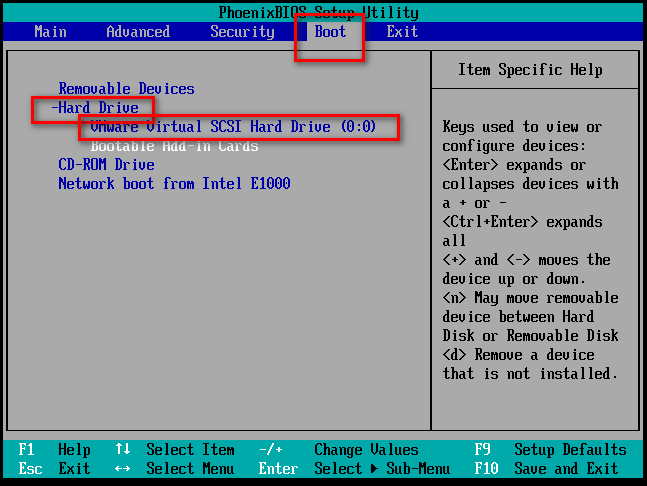Select Bootable Add-in Cards entry
Screen dimensions: 647x486
pyautogui.click(x=175, y=146)
